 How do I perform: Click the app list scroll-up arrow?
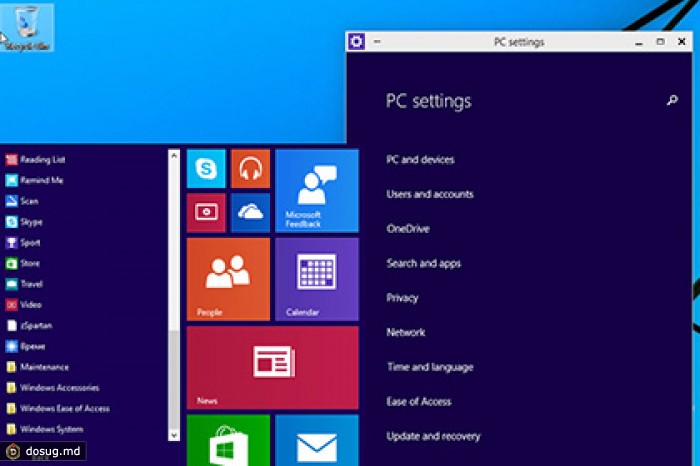(x=174, y=155)
